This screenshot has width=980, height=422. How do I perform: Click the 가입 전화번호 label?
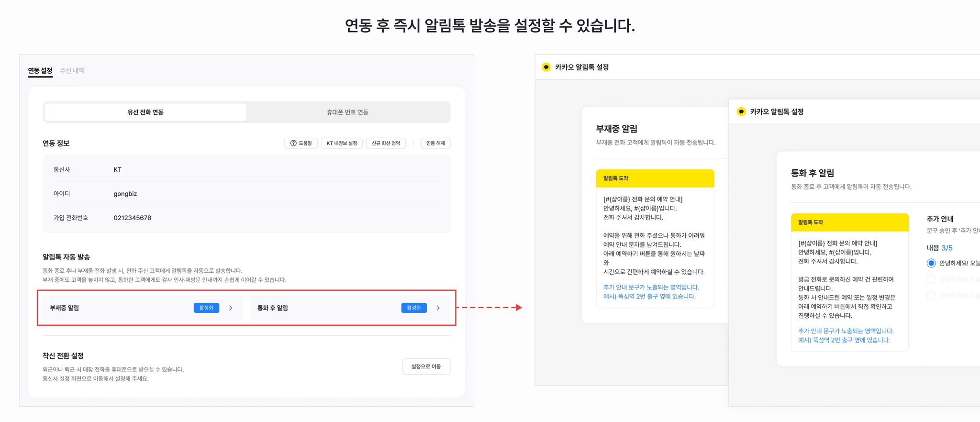pyautogui.click(x=71, y=218)
